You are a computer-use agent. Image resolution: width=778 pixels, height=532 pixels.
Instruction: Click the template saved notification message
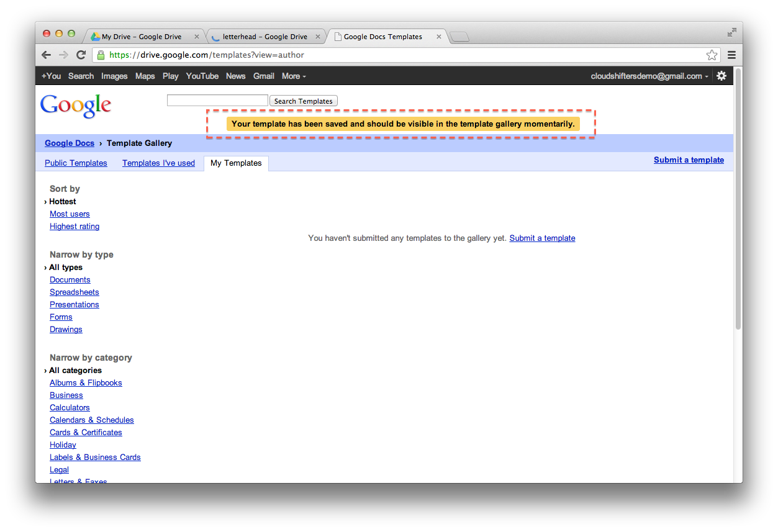point(403,124)
